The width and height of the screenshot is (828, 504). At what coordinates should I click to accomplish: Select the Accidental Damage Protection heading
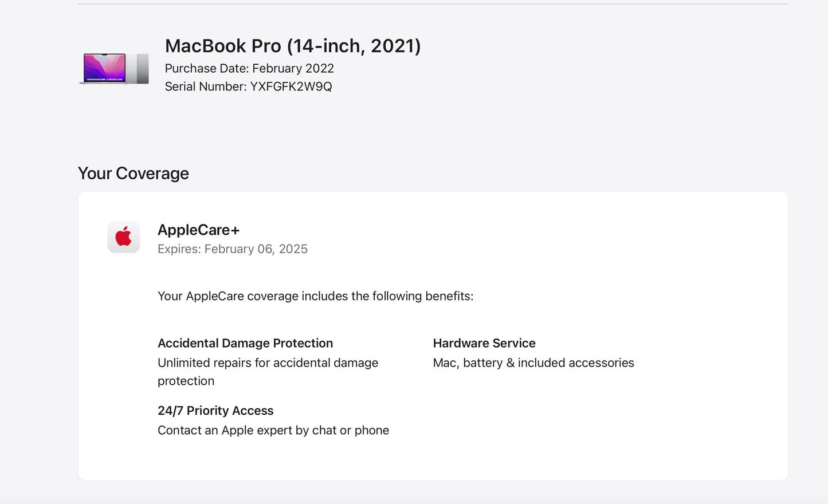click(245, 343)
